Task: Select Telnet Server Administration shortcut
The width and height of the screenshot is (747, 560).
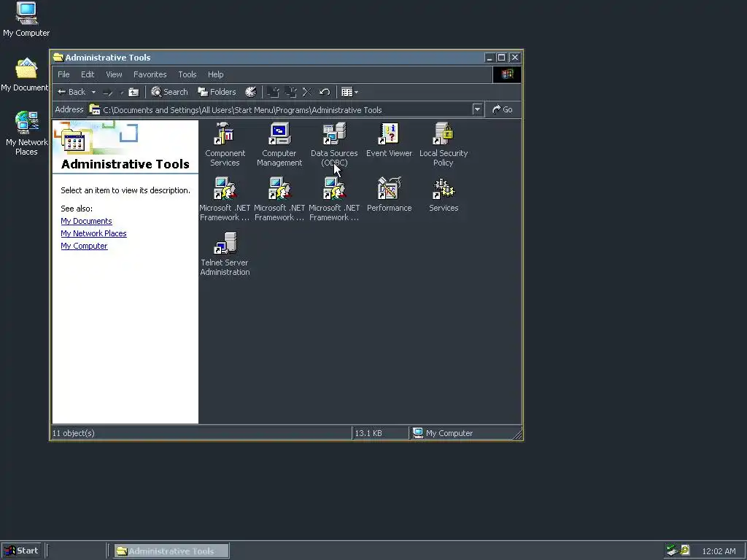Action: click(225, 254)
